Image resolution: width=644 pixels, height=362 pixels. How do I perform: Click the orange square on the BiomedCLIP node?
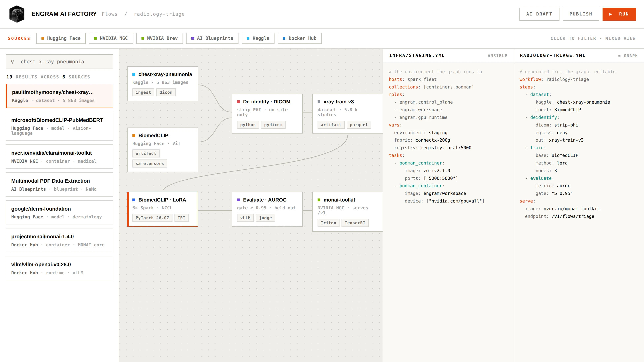[x=134, y=135]
